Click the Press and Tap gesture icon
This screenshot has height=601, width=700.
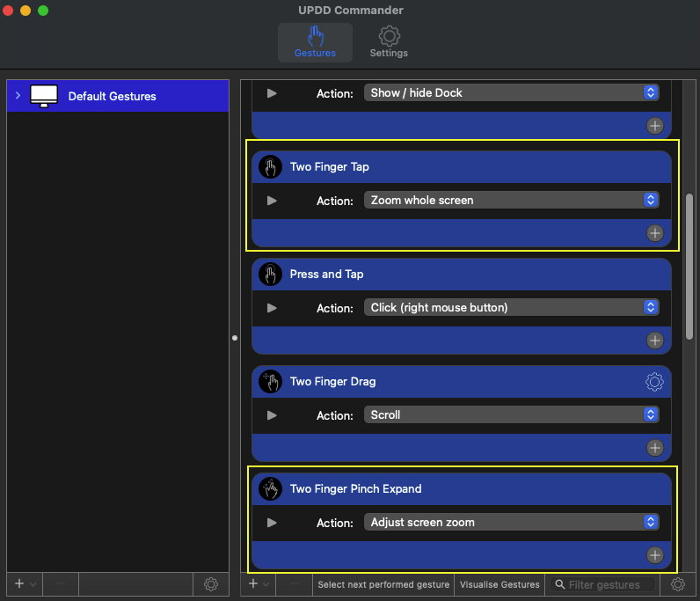(271, 275)
